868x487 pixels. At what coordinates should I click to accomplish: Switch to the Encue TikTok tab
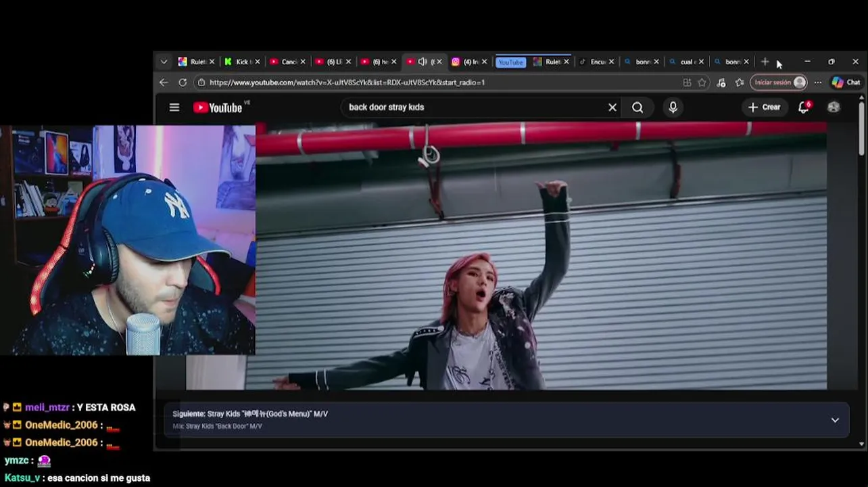click(x=592, y=62)
